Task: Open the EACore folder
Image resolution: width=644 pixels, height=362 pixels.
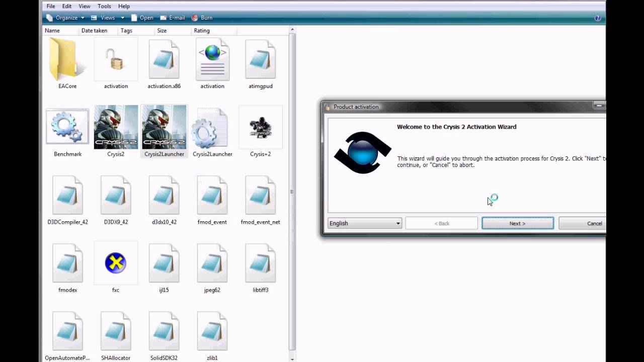Action: pos(67,63)
